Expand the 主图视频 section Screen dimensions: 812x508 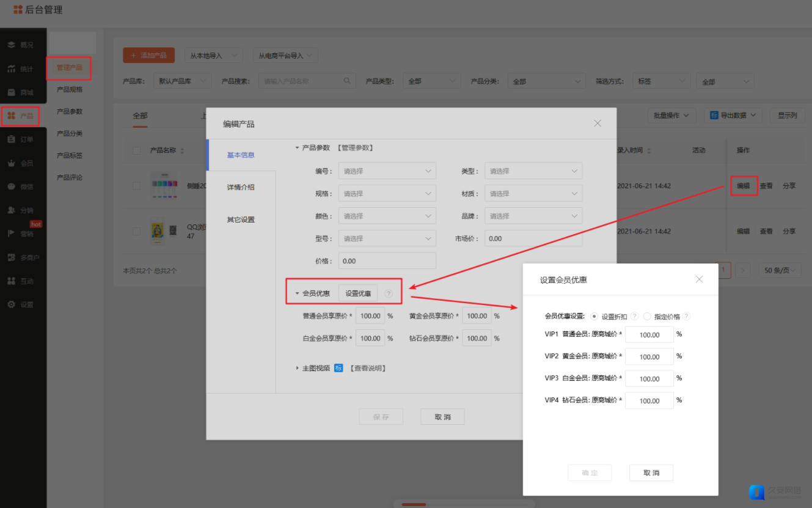point(298,368)
